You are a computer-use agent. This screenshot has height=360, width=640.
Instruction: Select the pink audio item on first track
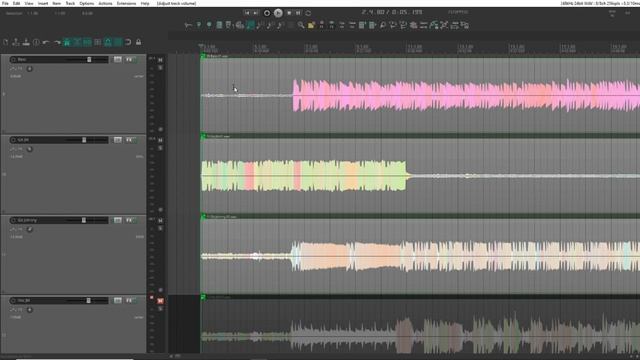(x=420, y=96)
